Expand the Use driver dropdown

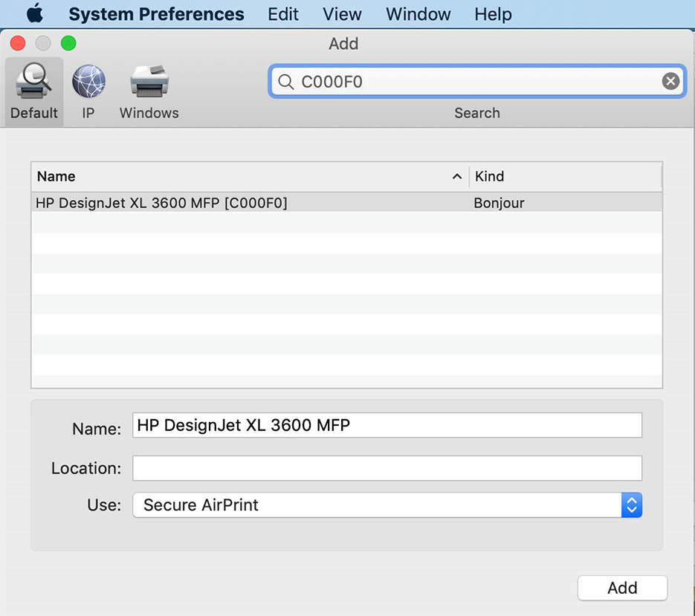pyautogui.click(x=631, y=505)
